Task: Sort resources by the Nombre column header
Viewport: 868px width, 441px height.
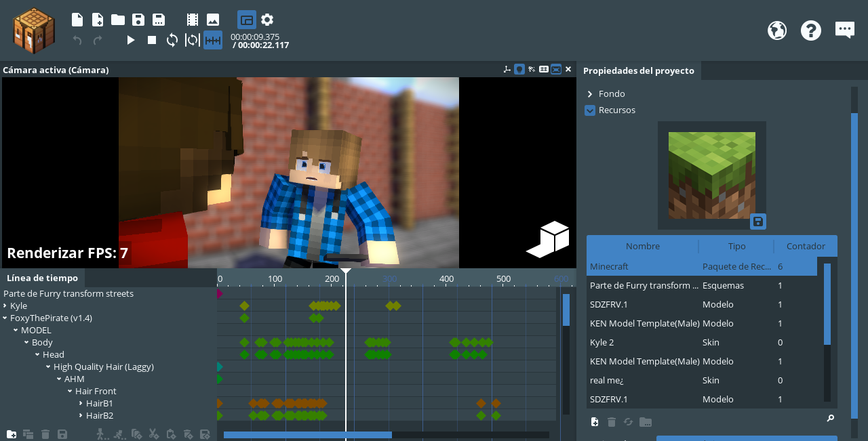Action: 642,246
